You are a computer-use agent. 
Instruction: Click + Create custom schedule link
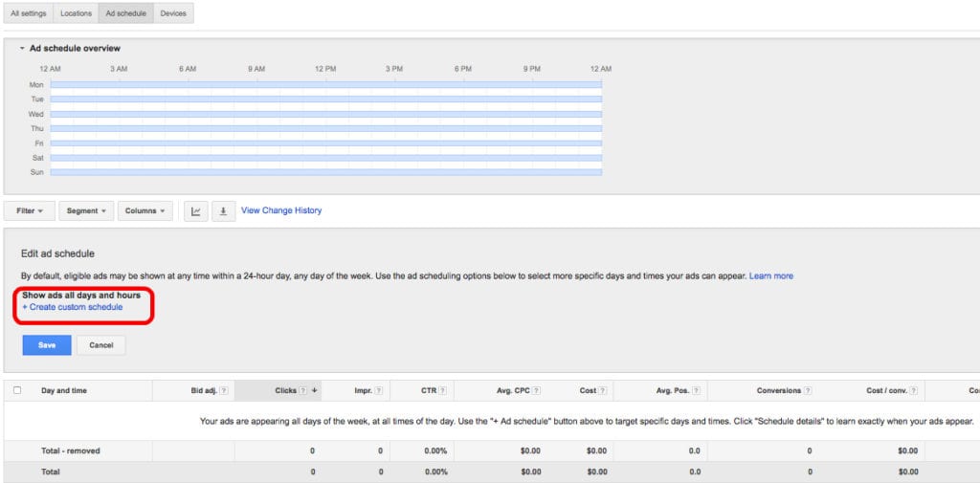click(73, 307)
